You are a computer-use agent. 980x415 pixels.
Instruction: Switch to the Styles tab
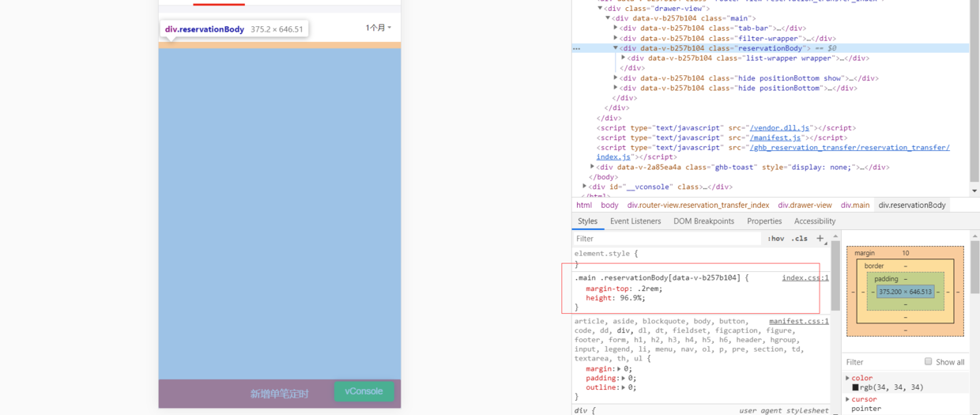tap(587, 221)
